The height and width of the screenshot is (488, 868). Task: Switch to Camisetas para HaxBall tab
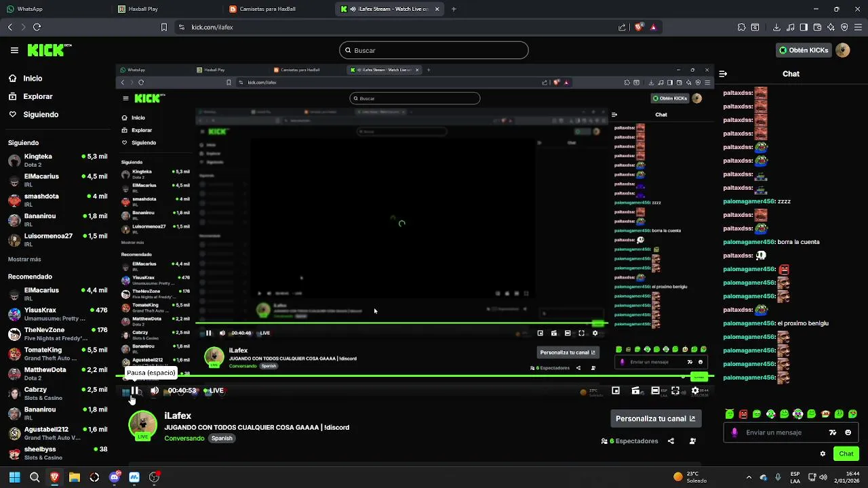[278, 9]
